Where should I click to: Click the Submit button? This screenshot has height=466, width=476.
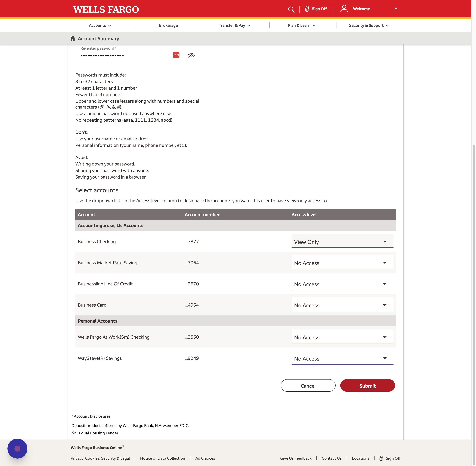click(x=367, y=385)
